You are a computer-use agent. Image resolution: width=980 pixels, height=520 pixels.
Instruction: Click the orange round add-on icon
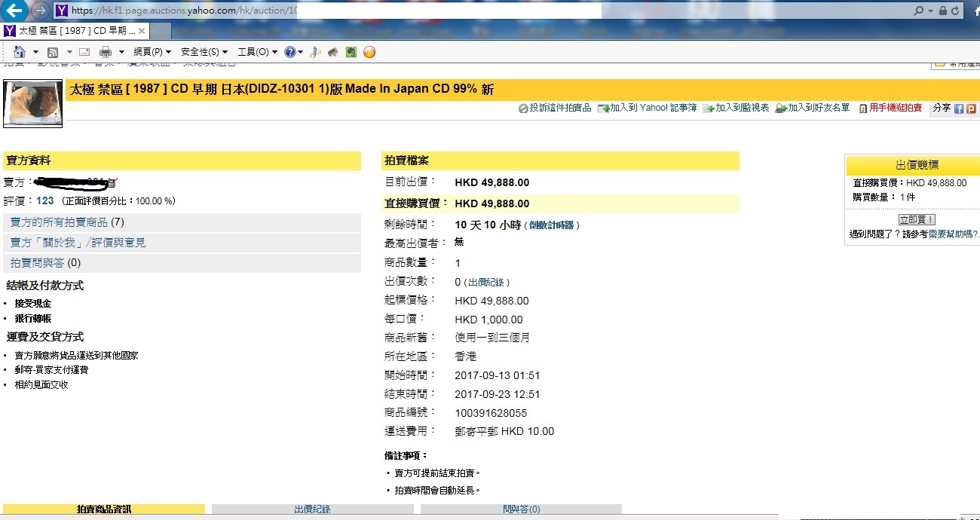[x=369, y=52]
